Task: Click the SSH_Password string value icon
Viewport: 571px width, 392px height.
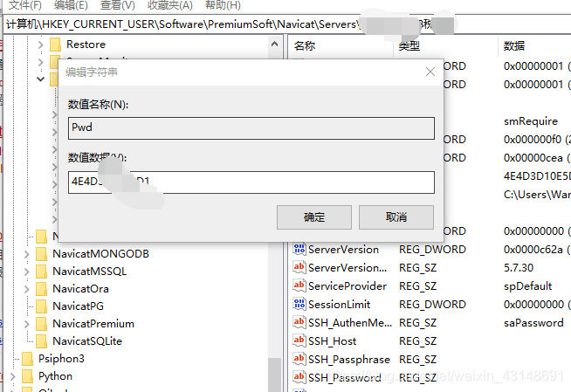Action: click(299, 377)
